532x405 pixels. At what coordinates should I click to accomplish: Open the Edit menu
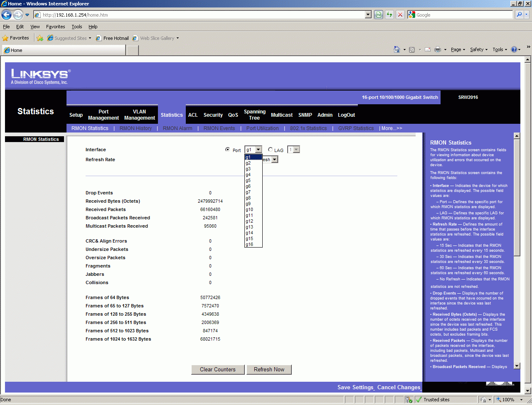[20, 27]
